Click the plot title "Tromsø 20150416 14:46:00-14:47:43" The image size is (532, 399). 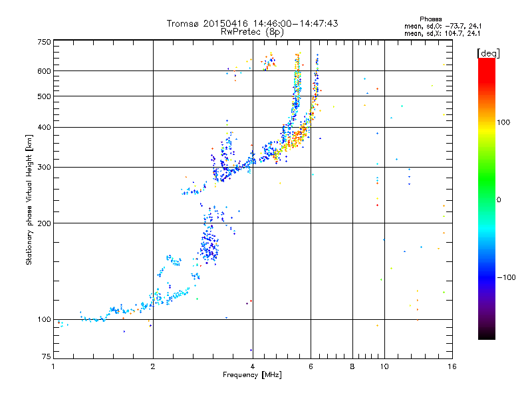(x=252, y=23)
